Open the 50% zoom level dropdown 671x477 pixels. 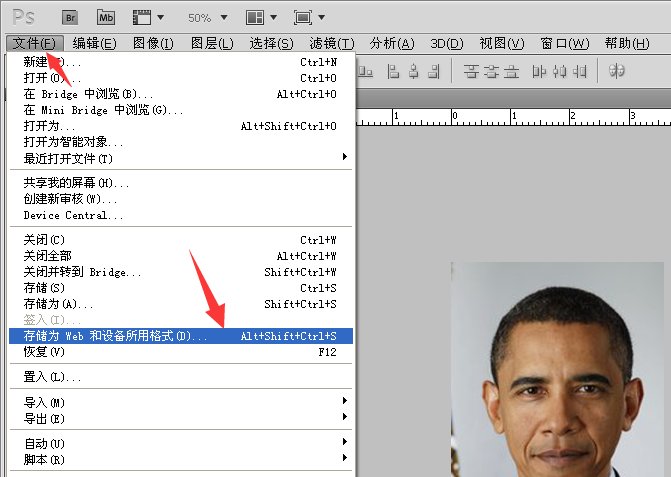[208, 18]
